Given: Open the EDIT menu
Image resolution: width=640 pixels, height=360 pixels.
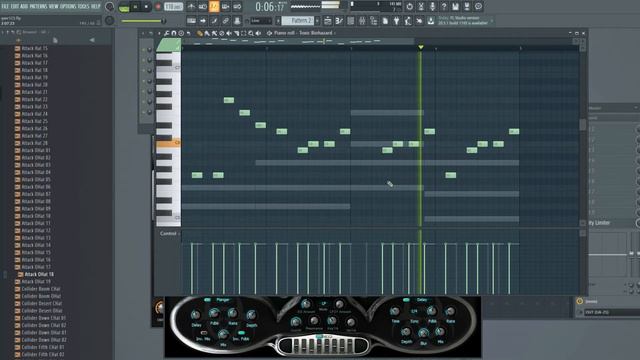Looking at the screenshot, I should pos(15,7).
